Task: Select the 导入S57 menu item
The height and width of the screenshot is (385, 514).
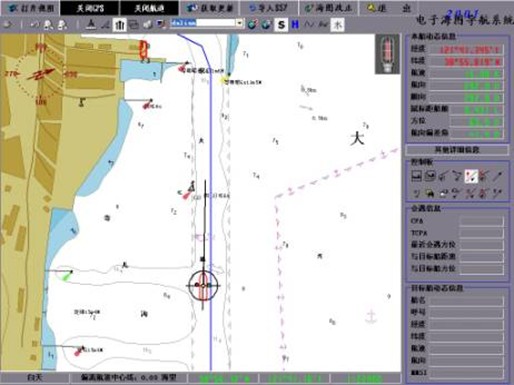Action: click(x=268, y=8)
